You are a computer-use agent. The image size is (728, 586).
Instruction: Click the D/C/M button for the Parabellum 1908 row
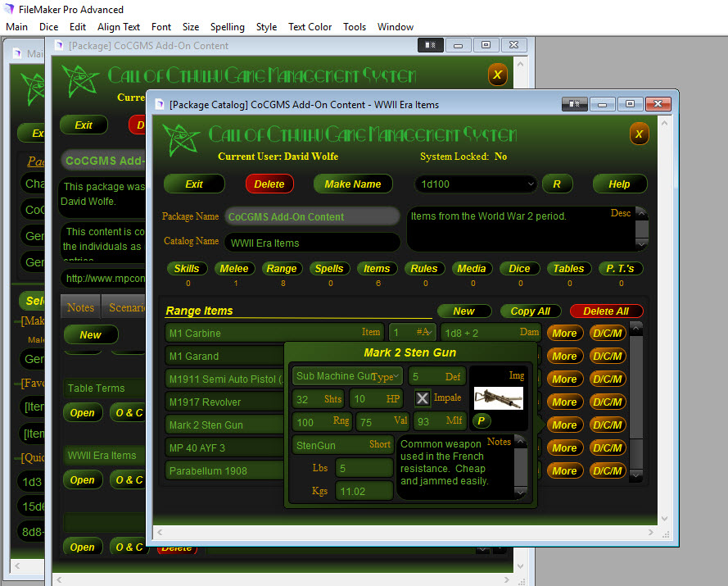pos(608,470)
